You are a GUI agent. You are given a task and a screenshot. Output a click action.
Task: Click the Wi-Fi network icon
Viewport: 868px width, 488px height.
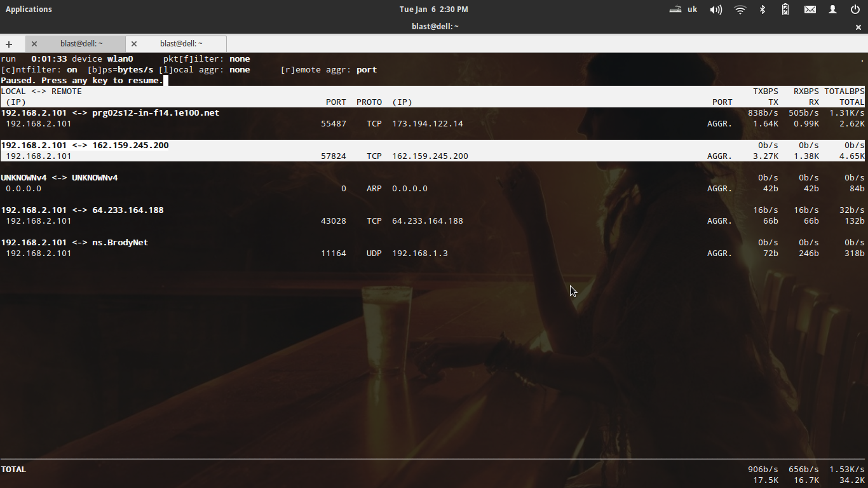point(740,10)
